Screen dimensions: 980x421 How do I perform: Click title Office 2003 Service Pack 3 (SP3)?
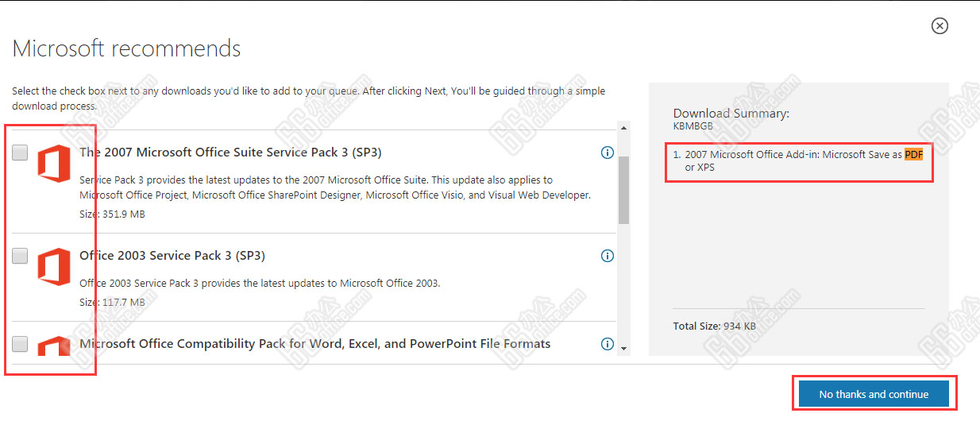[172, 256]
